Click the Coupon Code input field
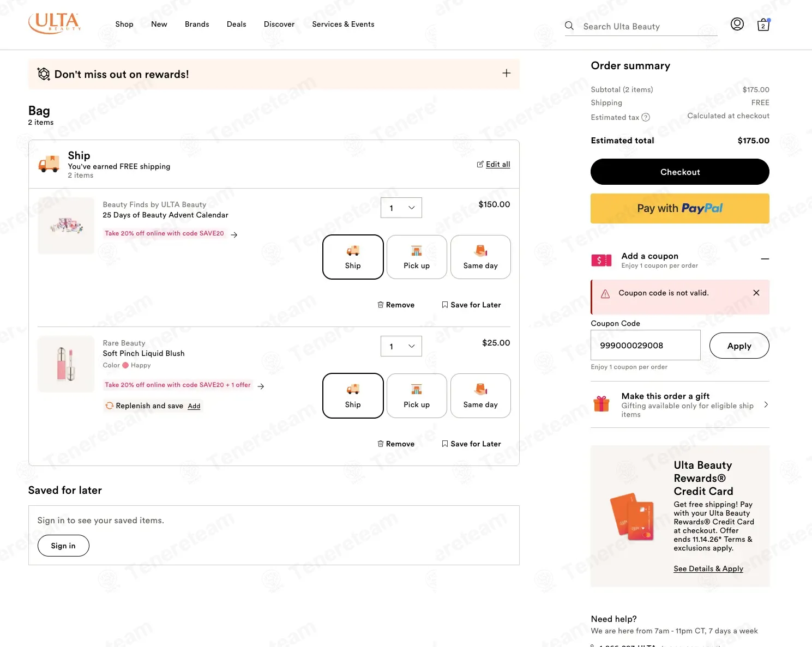Image resolution: width=812 pixels, height=647 pixels. (x=646, y=345)
